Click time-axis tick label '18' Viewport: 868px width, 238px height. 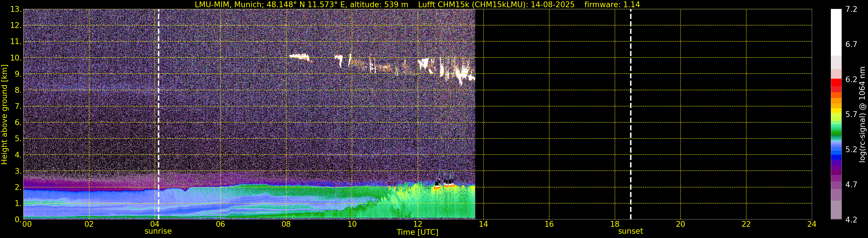tap(614, 224)
